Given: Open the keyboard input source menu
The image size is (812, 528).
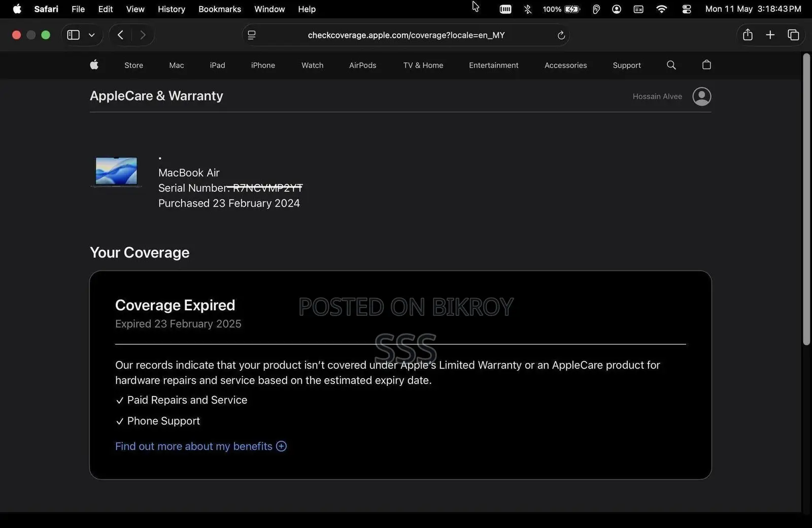Looking at the screenshot, I should (638, 9).
